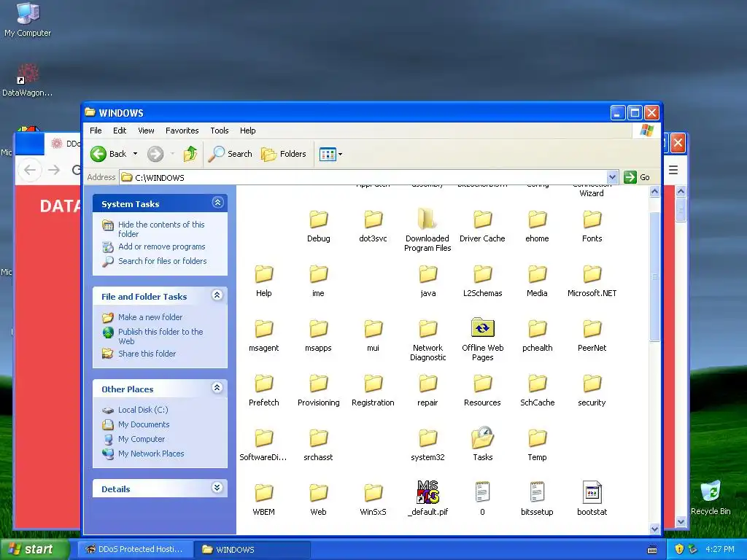Click the Go button beside address bar
The image size is (747, 560).
(x=638, y=177)
